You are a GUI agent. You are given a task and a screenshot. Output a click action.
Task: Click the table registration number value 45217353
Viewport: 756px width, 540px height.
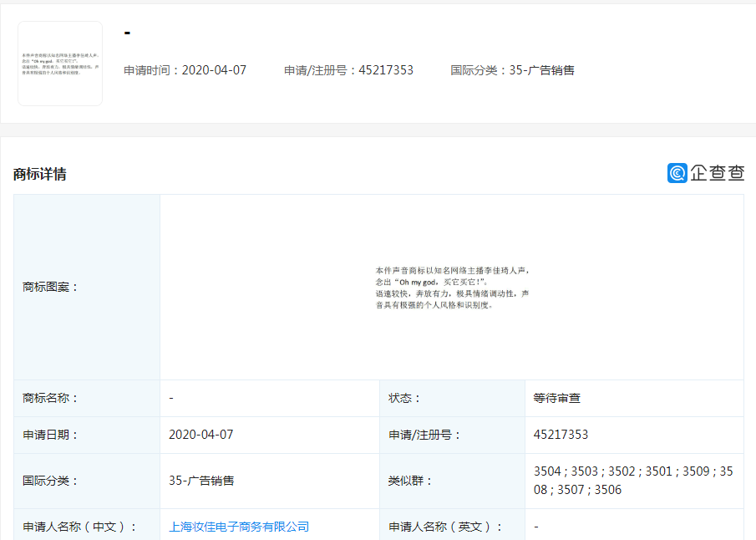561,435
